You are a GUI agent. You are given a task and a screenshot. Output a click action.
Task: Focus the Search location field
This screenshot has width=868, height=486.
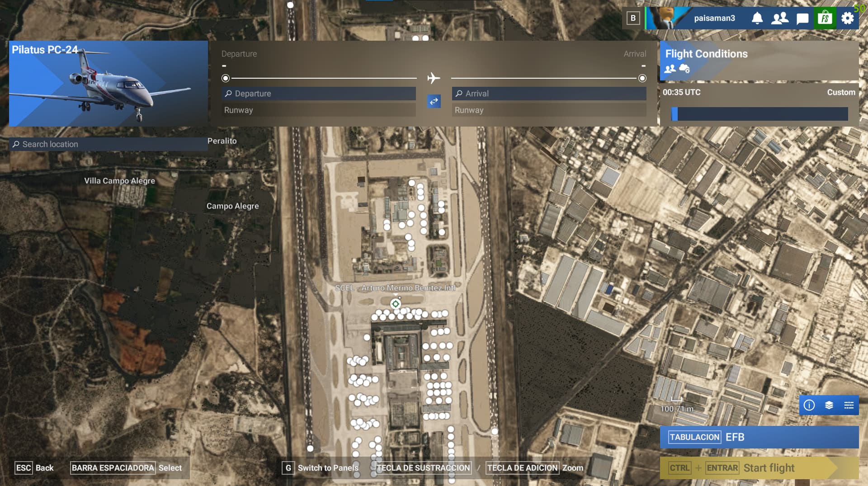[108, 144]
